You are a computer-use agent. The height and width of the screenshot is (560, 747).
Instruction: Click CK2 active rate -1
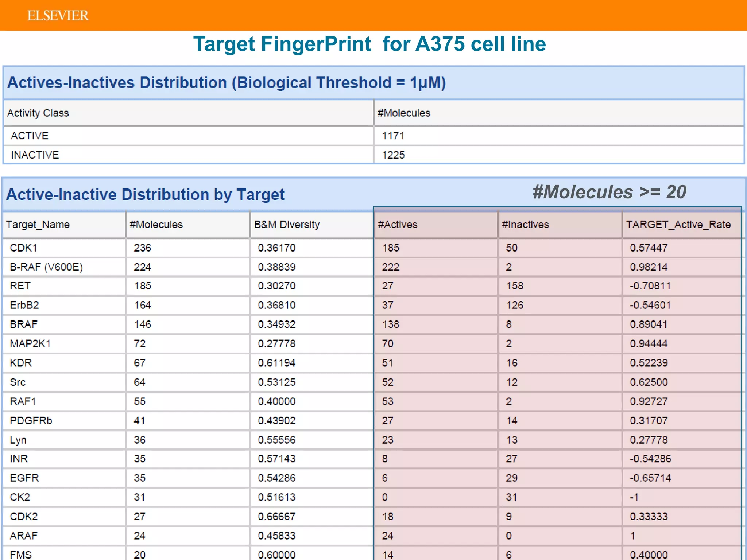click(634, 497)
